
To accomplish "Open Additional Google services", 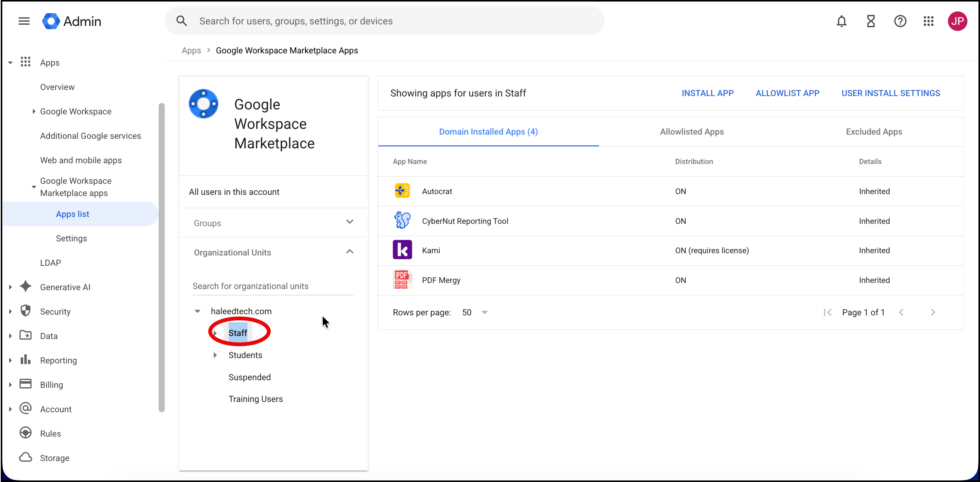I will click(x=91, y=136).
